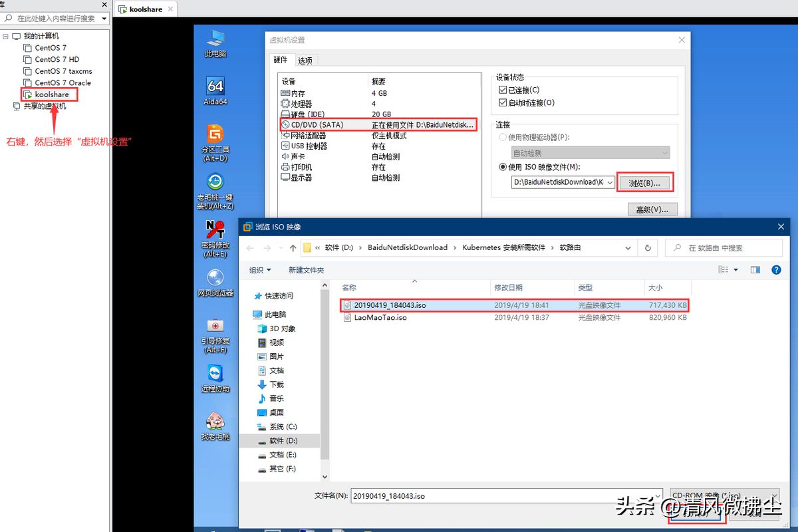Image resolution: width=798 pixels, height=532 pixels.
Task: Expand the address bar history dropdown
Action: coord(628,248)
